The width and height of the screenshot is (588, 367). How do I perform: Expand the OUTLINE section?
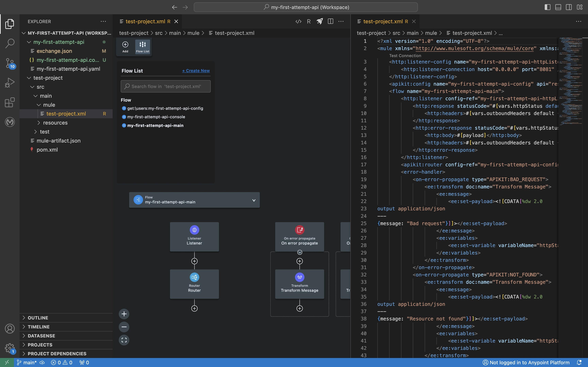[x=38, y=318]
